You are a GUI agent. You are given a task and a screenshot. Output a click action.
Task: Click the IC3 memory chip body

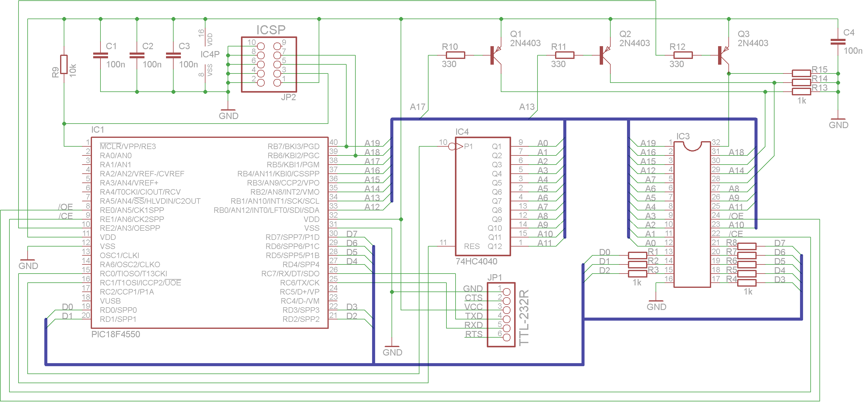(692, 215)
